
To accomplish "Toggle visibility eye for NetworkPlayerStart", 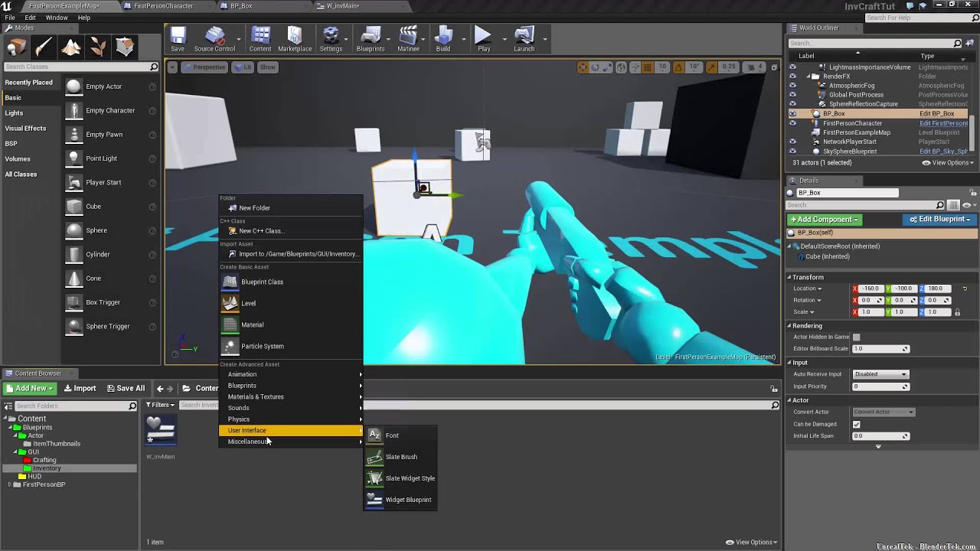I will click(x=792, y=142).
